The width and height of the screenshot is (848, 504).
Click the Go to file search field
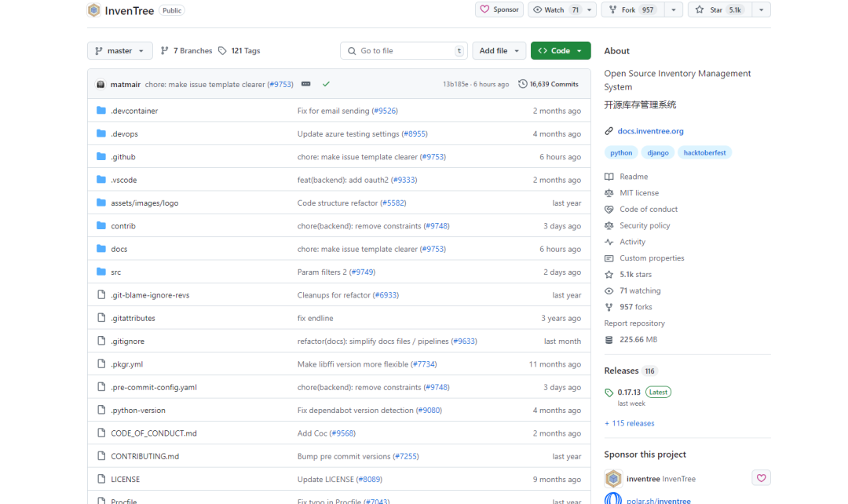click(x=404, y=51)
